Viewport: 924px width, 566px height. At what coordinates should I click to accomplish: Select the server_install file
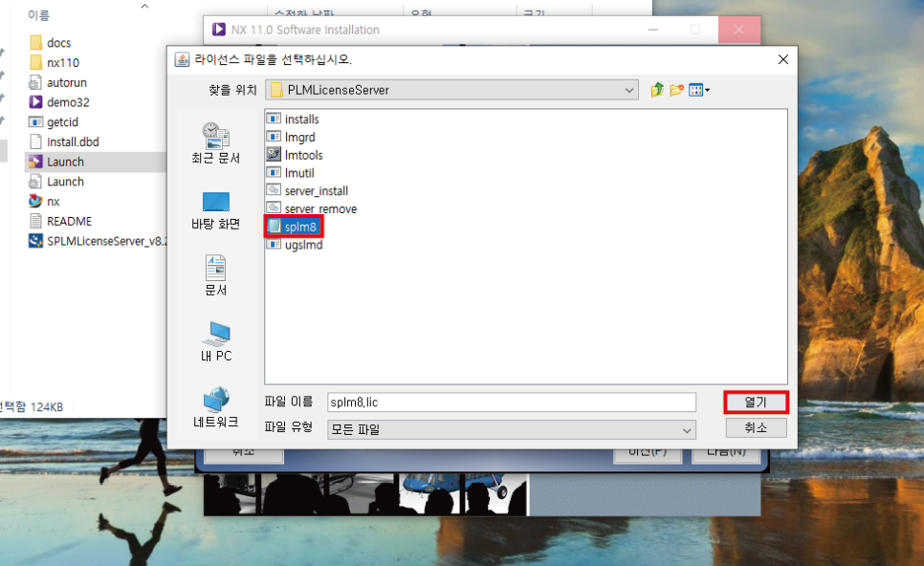pyautogui.click(x=307, y=191)
